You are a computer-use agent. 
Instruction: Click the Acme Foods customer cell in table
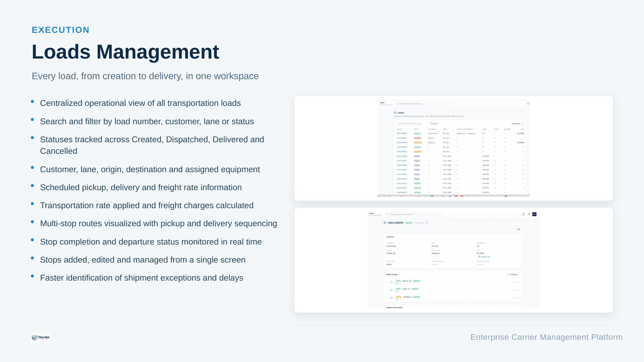pyautogui.click(x=432, y=134)
